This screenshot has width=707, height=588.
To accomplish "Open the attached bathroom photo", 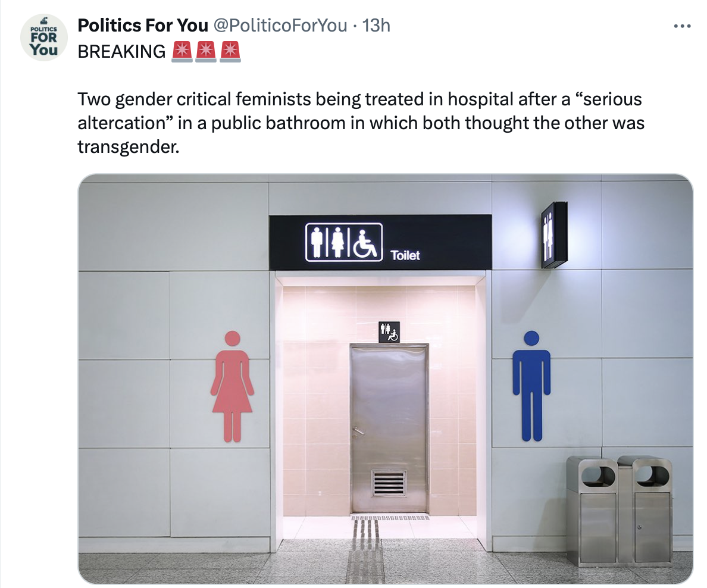I will 386,379.
